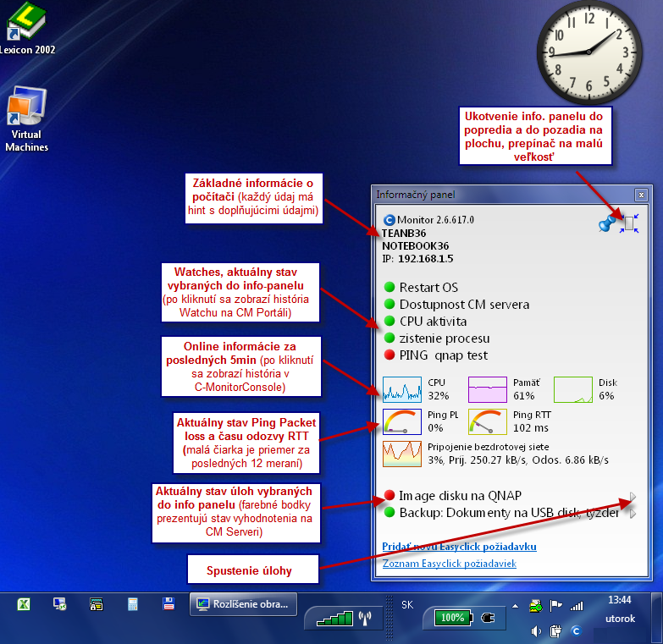The image size is (663, 644).
Task: Run the Backup Dokumenty na USB disk task arrow
Action: [x=633, y=514]
